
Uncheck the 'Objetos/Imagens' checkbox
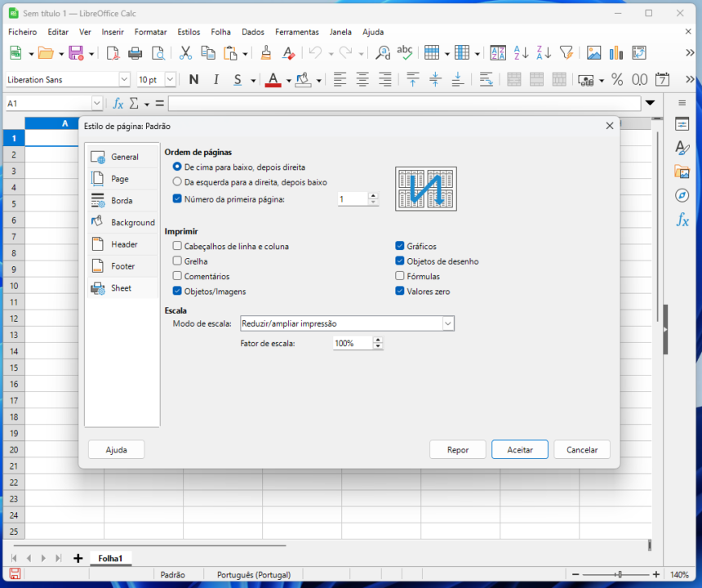[177, 291]
